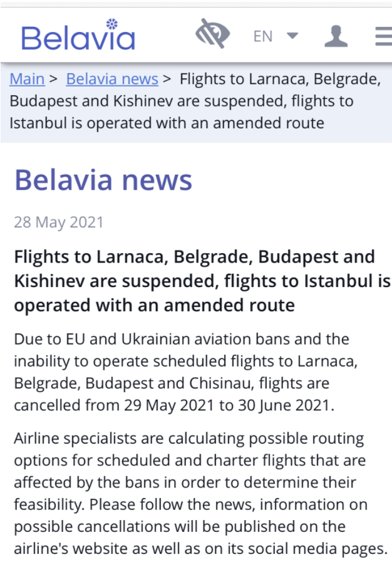
Task: Expand the language dropdown arrow
Action: pyautogui.click(x=292, y=36)
